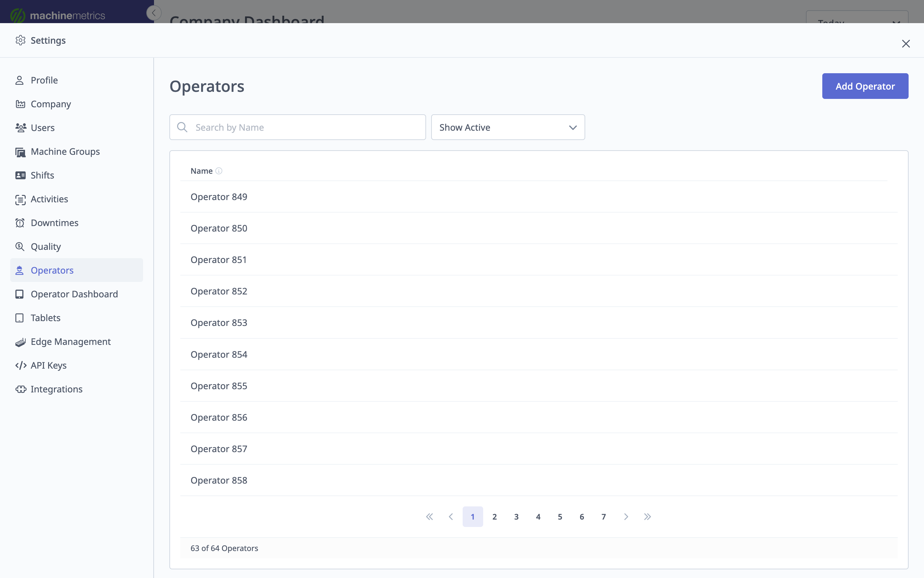Go to page 4 of operators
This screenshot has width=924, height=578.
coord(538,516)
